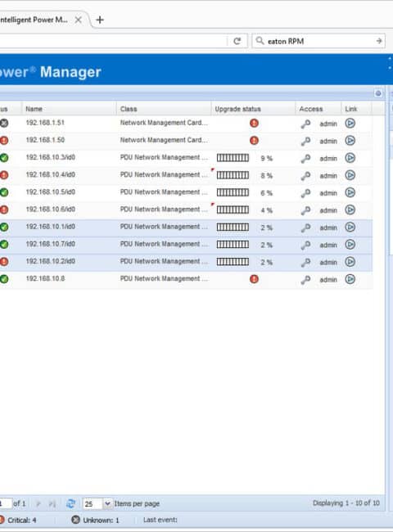
Task: Click access key icon for 192.168.10.6/id0
Action: (305, 210)
